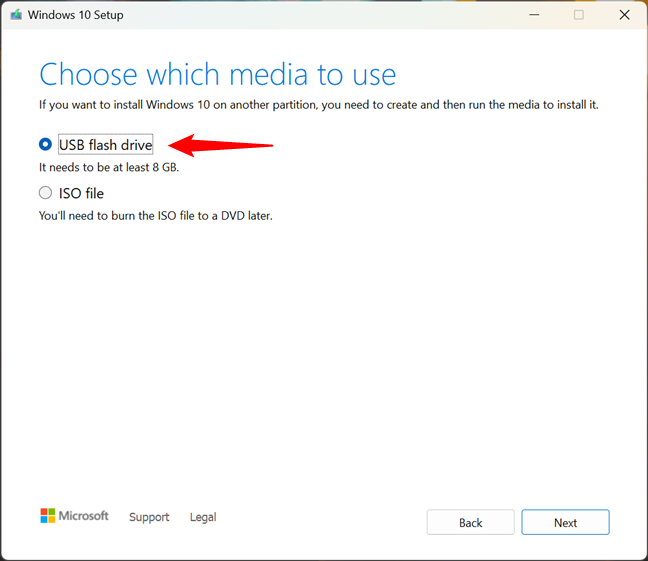This screenshot has width=648, height=561.
Task: Open the Support link
Action: [149, 517]
